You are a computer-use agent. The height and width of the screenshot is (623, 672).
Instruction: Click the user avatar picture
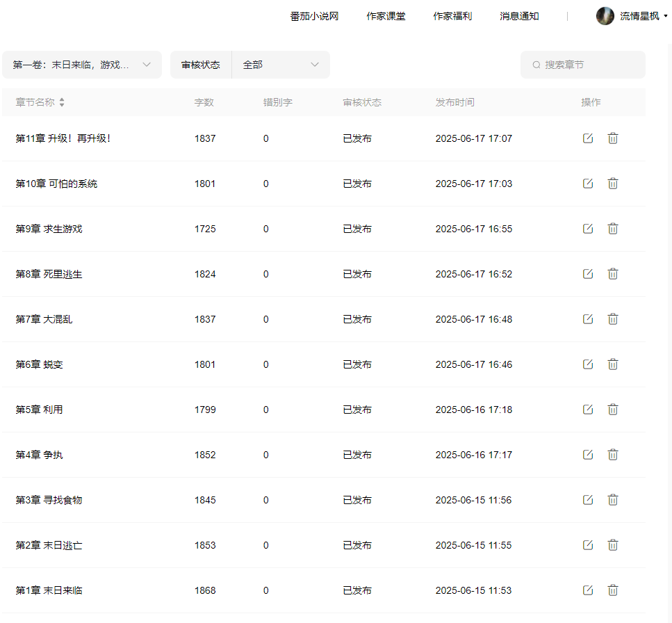pos(605,16)
